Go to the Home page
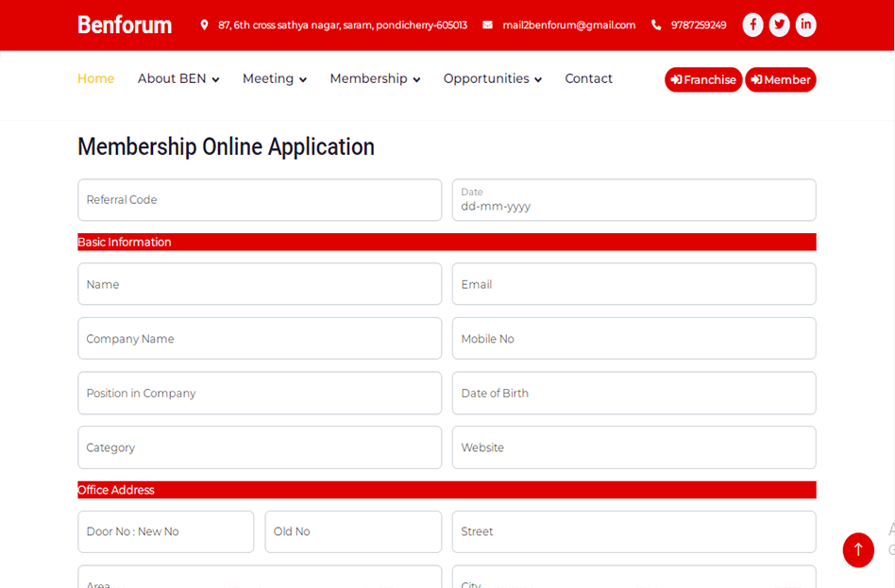895x588 pixels. click(x=96, y=78)
